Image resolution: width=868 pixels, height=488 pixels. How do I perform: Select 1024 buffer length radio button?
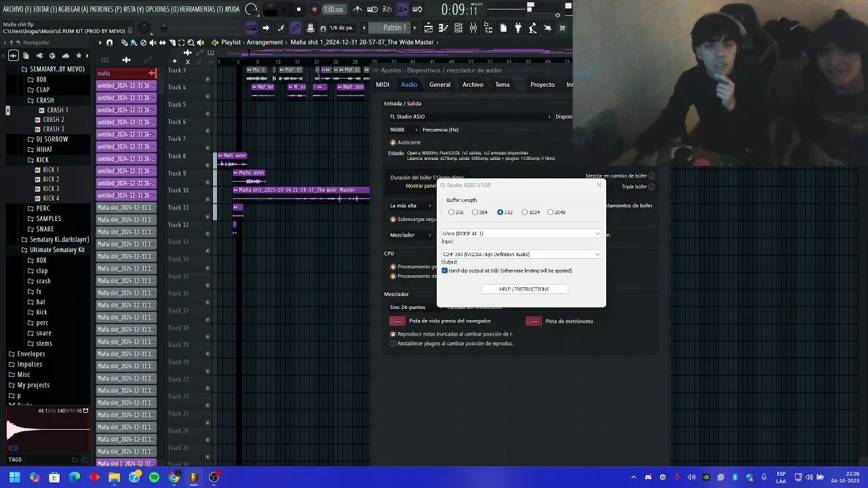(525, 212)
